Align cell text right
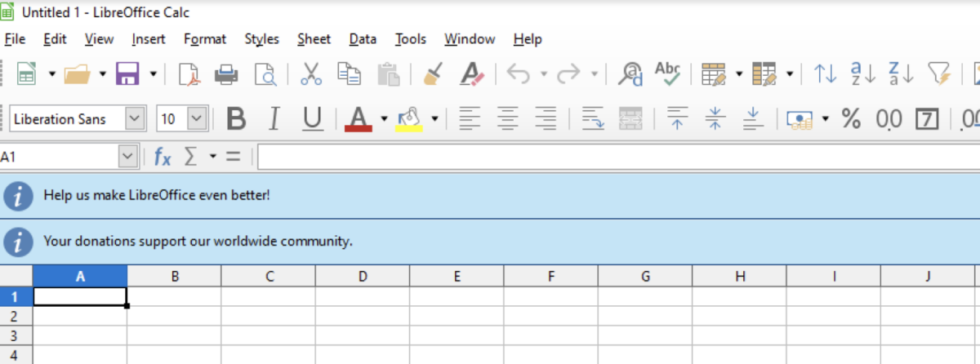 (546, 119)
